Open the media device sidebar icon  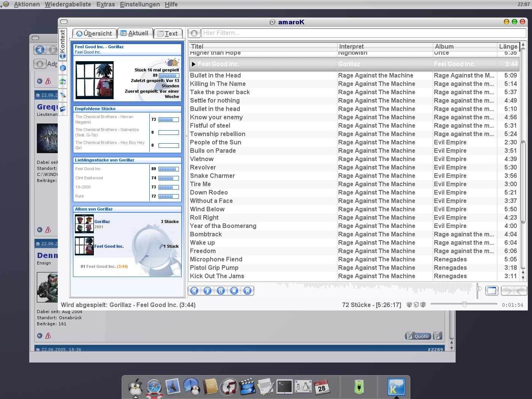(63, 95)
